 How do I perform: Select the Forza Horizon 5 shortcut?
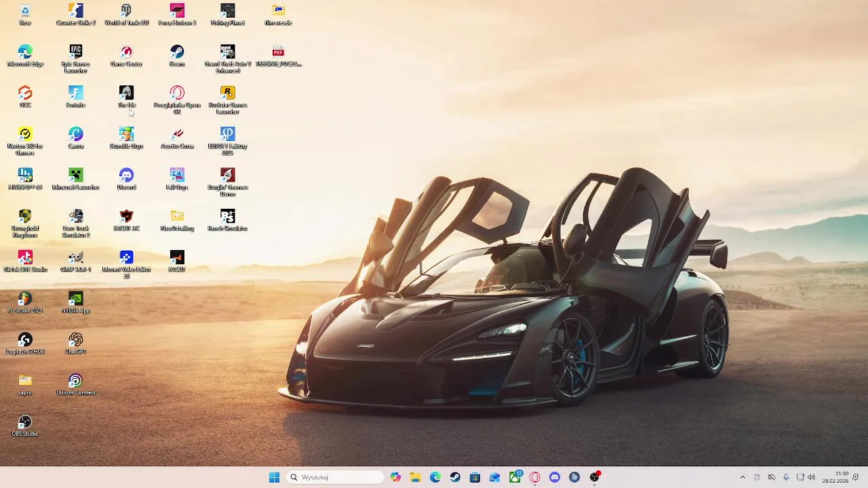[177, 15]
